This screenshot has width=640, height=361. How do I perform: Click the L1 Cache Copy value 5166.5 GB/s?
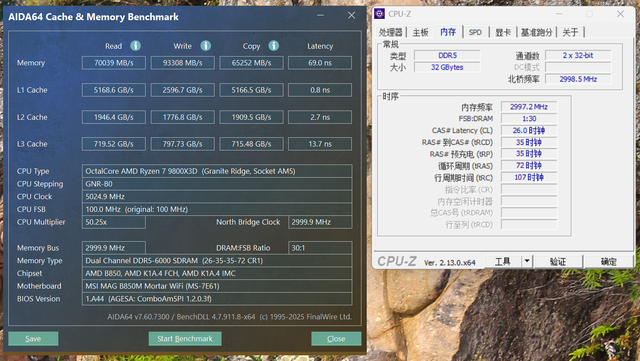tap(251, 90)
